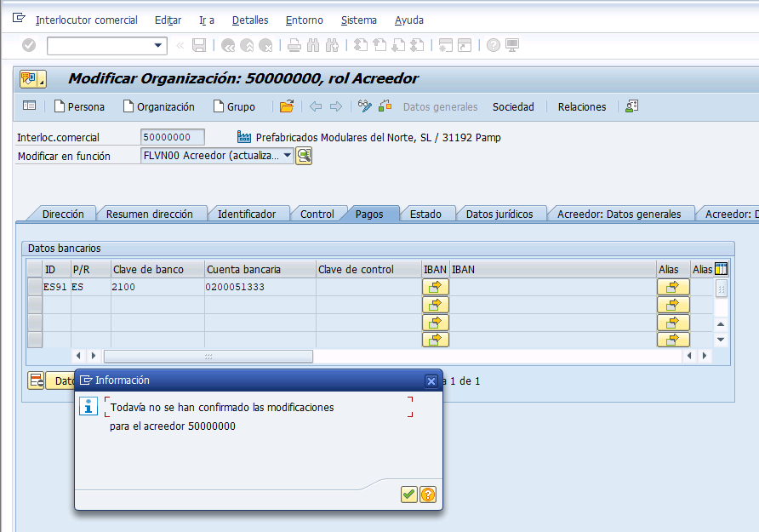Screen dimensions: 759x532
Task: Click the open folder icon in toolbar
Action: tap(287, 106)
